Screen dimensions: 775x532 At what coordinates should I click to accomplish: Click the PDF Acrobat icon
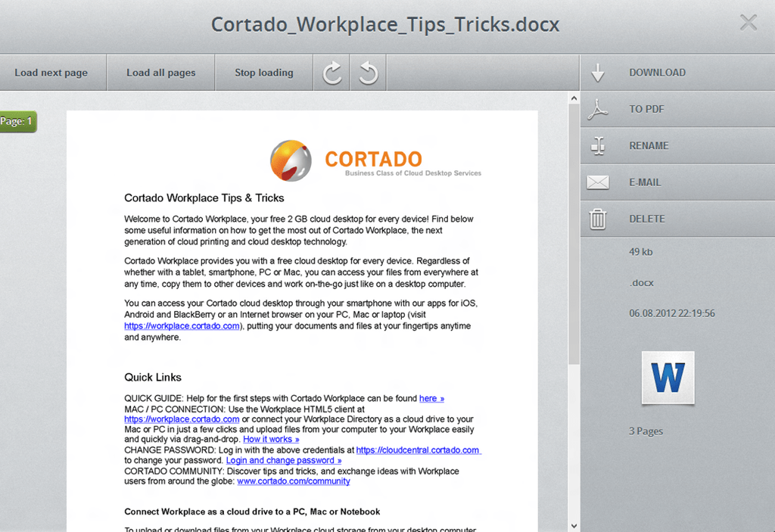pyautogui.click(x=598, y=109)
